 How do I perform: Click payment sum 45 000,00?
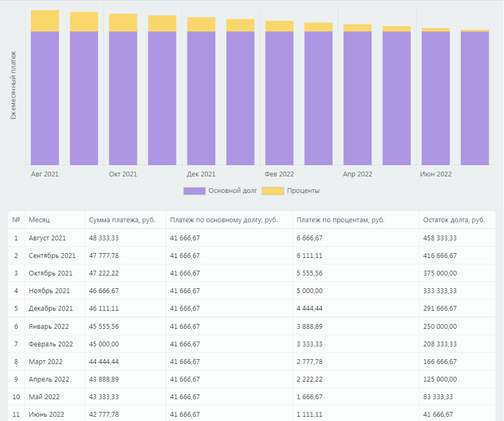click(x=104, y=344)
